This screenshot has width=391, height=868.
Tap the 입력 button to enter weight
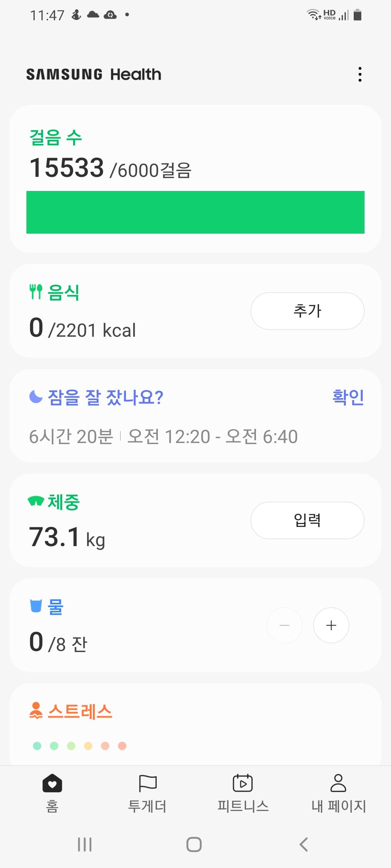(x=307, y=520)
